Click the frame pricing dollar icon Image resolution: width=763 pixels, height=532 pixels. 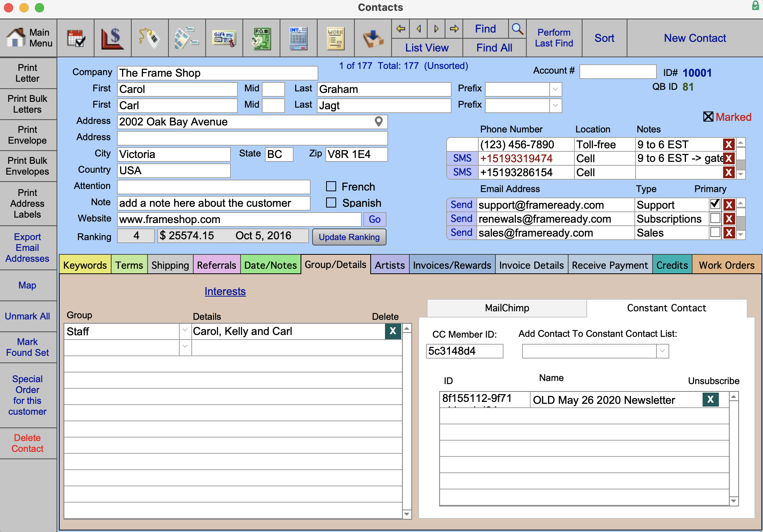tap(112, 38)
